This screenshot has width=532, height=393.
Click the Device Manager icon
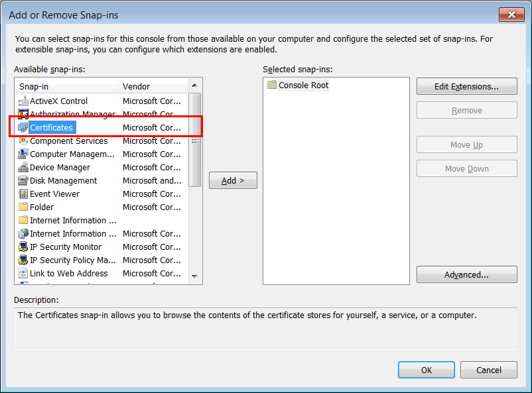click(23, 167)
